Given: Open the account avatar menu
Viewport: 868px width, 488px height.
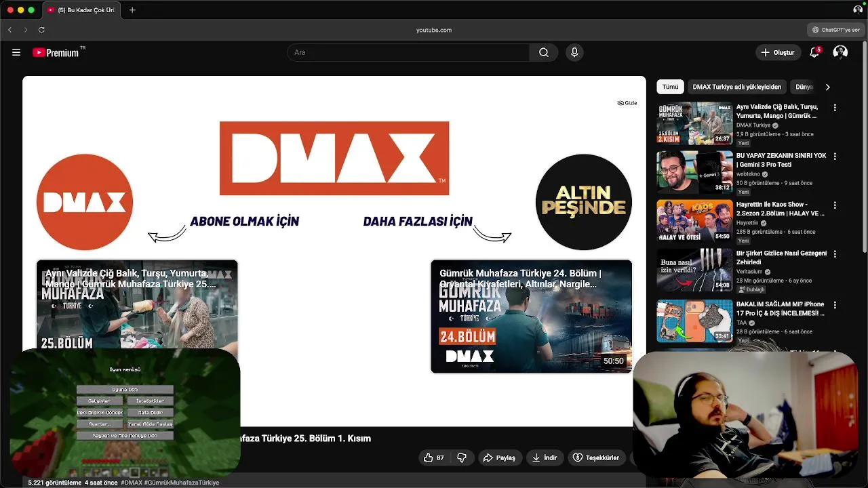Looking at the screenshot, I should (840, 52).
